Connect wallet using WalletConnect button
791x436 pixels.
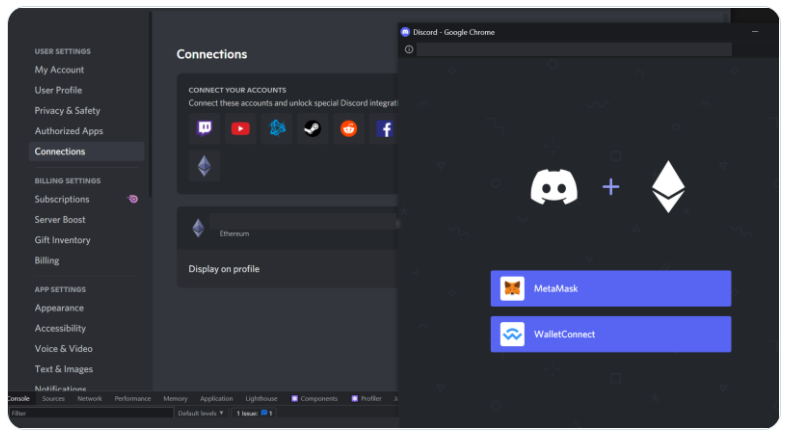pos(610,334)
